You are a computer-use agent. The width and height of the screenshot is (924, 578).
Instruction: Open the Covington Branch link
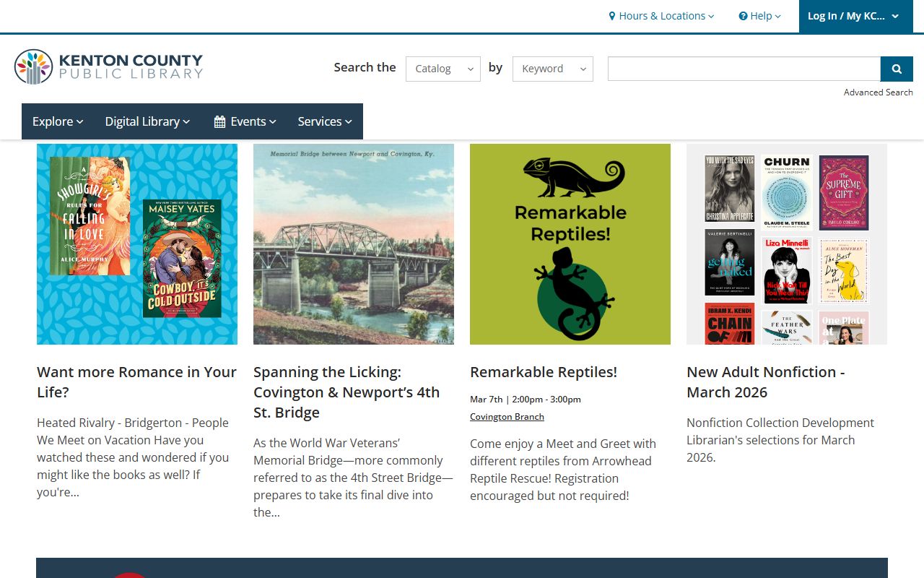tap(507, 417)
